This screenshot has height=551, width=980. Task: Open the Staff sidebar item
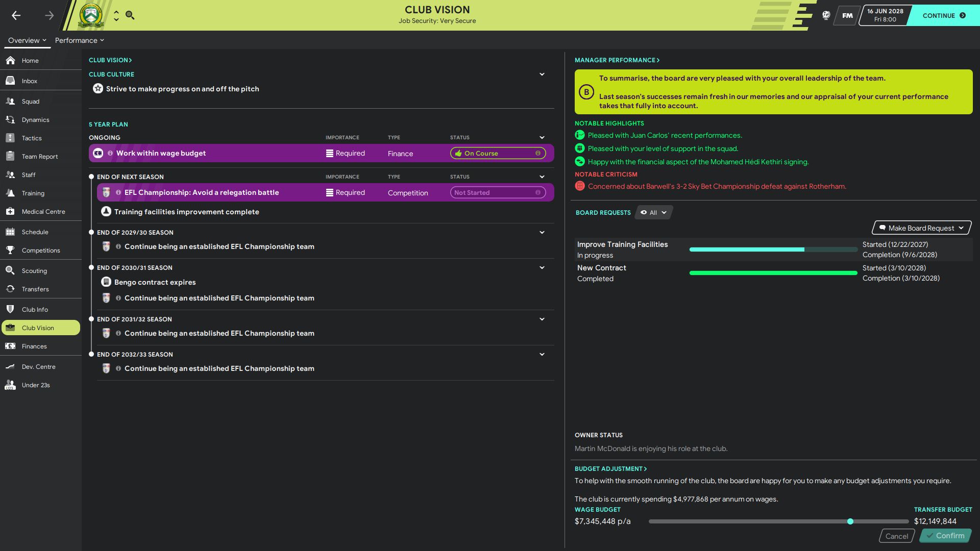coord(41,174)
